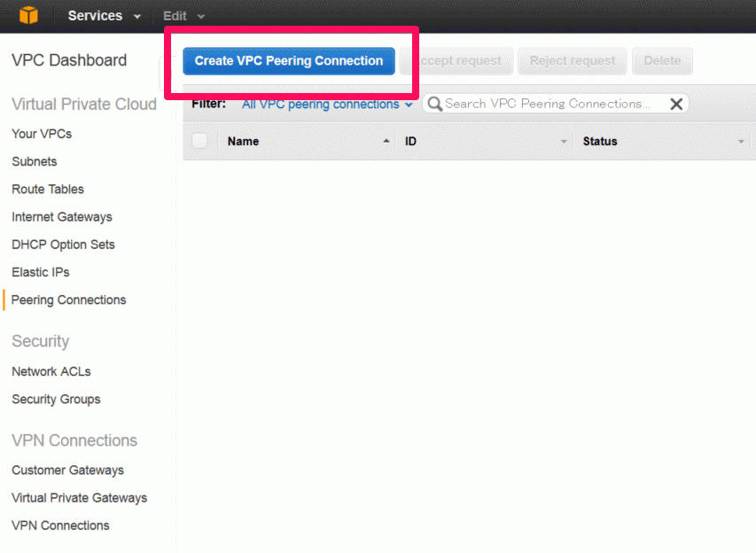Click the Delete button
Image resolution: width=756 pixels, height=553 pixels.
(x=662, y=61)
